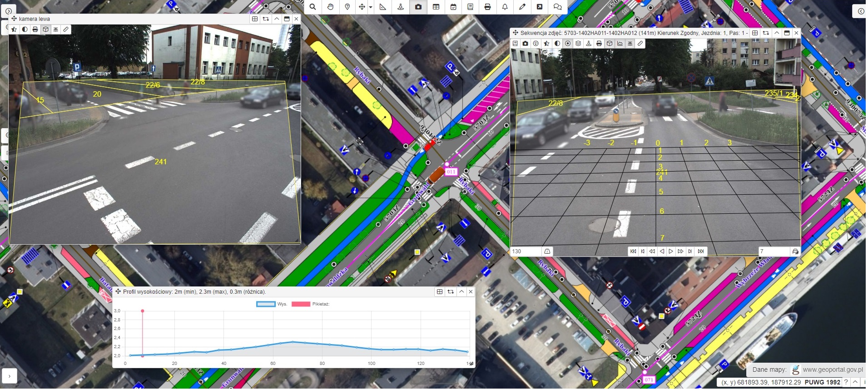Click the print icon in main toolbar
The image size is (868, 389).
[x=487, y=7]
